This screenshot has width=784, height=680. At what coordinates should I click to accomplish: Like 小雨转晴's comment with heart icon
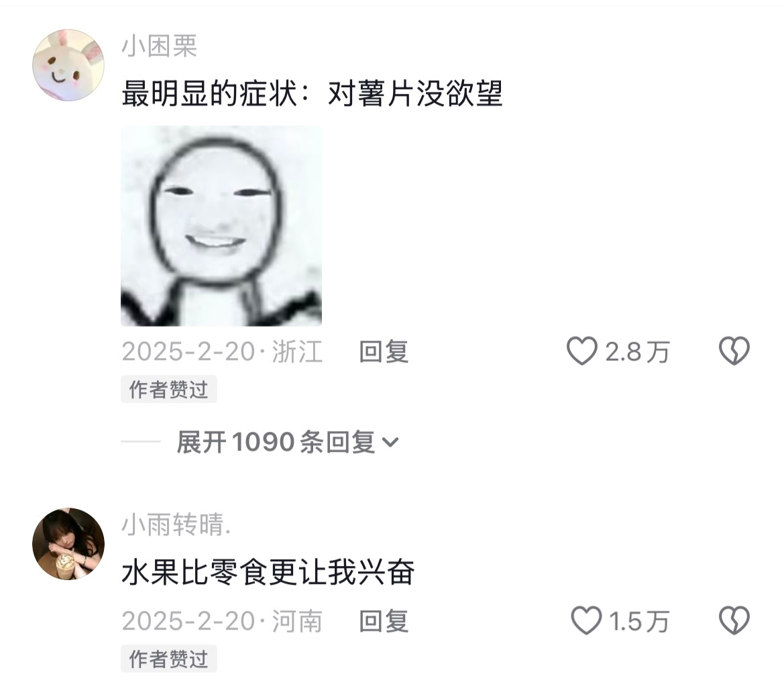click(x=586, y=620)
